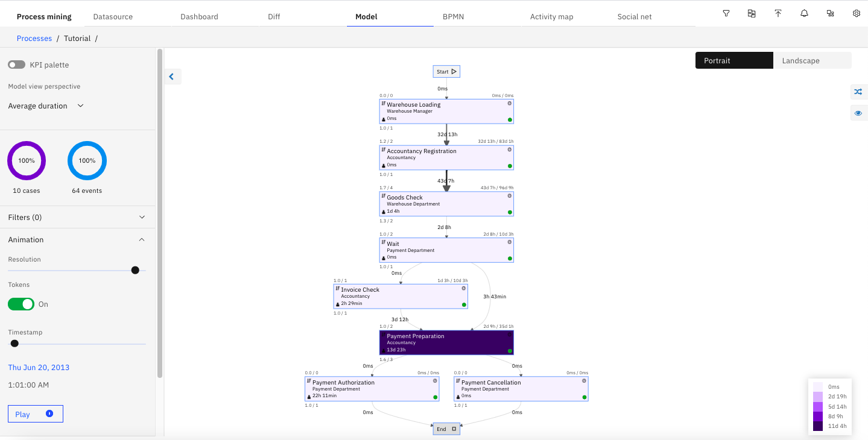Switch to the BPMN tab

click(x=453, y=17)
